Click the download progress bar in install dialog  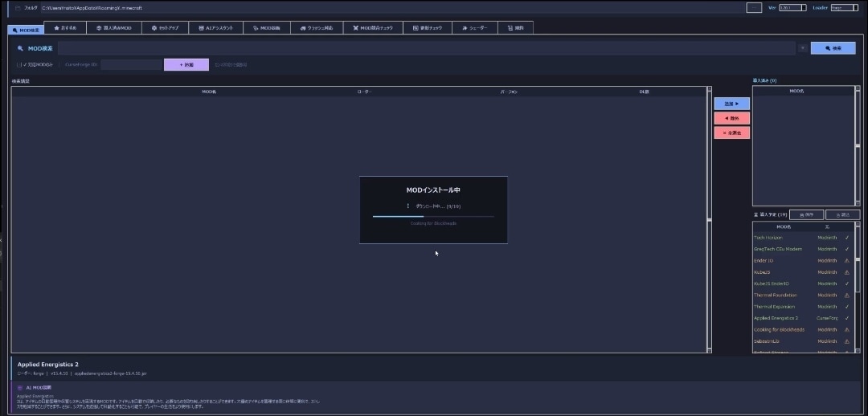(x=433, y=216)
